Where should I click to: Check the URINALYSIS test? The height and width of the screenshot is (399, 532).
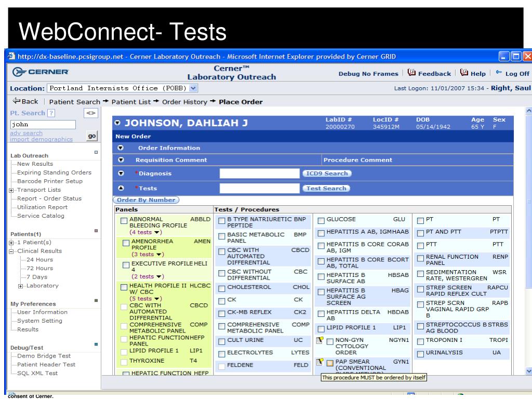point(420,354)
